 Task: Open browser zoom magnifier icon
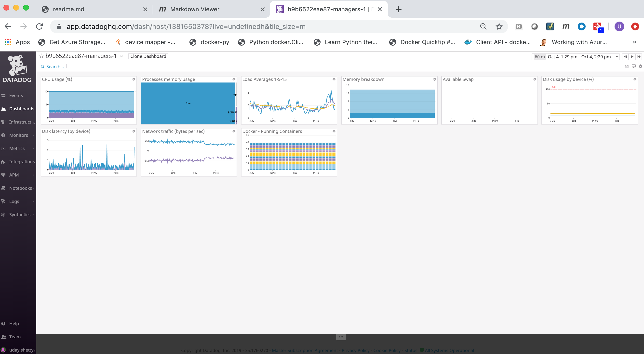point(483,26)
